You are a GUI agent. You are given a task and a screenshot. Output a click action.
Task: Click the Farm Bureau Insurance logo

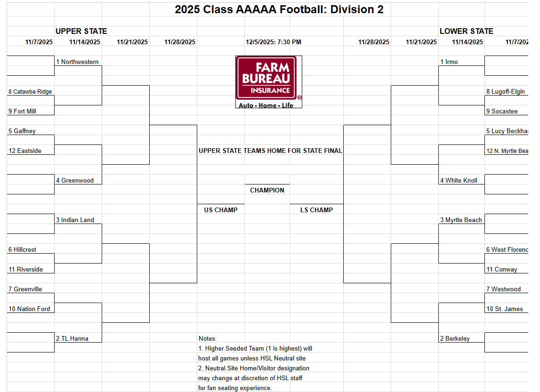click(x=268, y=82)
